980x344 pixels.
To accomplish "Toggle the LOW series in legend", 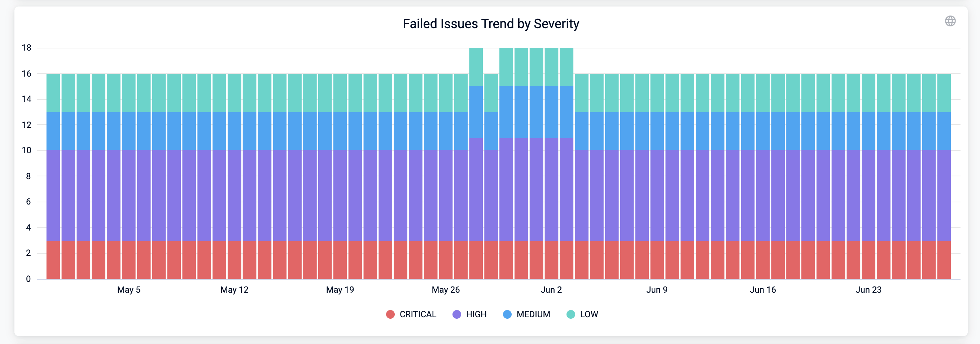I will (x=589, y=314).
